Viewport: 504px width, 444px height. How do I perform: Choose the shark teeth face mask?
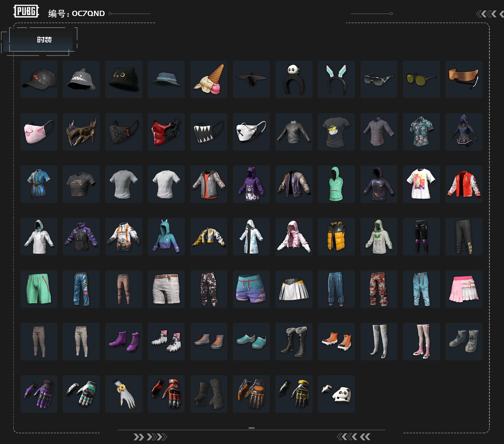click(209, 132)
